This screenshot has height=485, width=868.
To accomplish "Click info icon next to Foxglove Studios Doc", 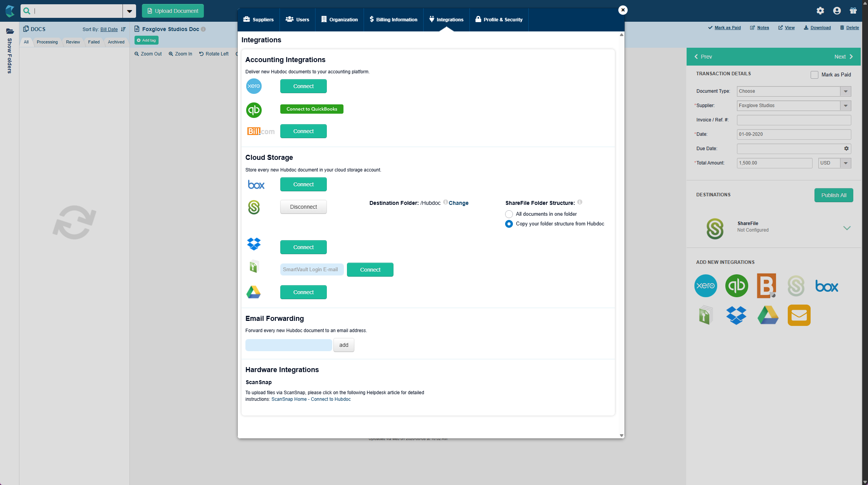I will point(204,29).
